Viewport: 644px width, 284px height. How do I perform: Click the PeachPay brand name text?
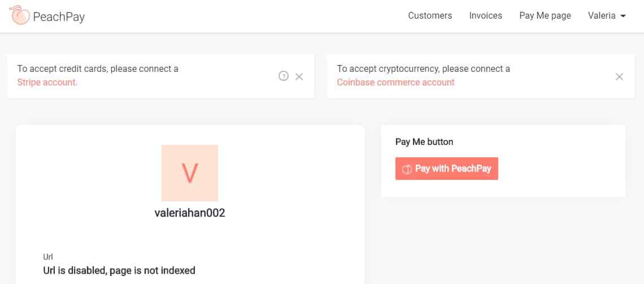click(59, 16)
